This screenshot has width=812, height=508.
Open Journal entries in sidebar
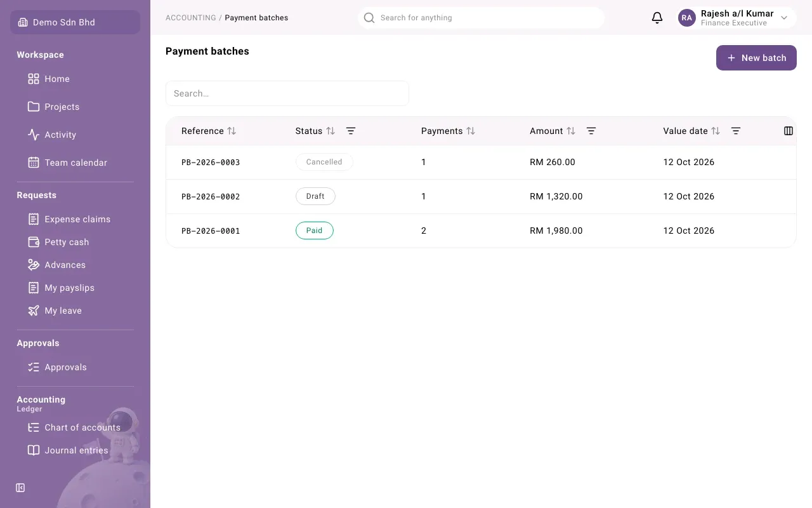click(75, 450)
